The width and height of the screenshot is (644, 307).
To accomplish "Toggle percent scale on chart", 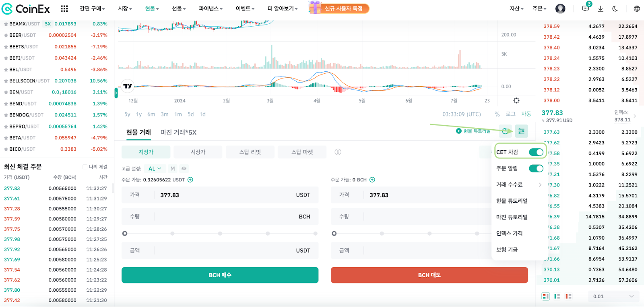I will (497, 114).
